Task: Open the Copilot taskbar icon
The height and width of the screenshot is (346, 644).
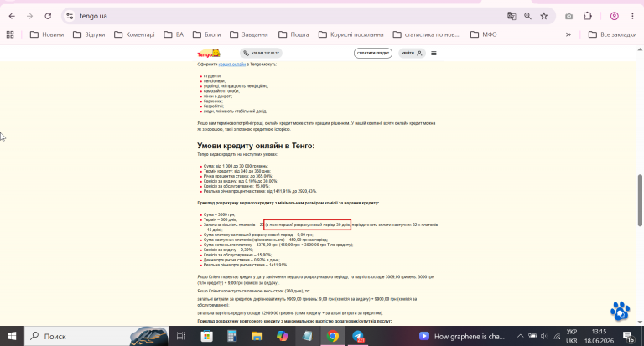Action: coord(282,336)
